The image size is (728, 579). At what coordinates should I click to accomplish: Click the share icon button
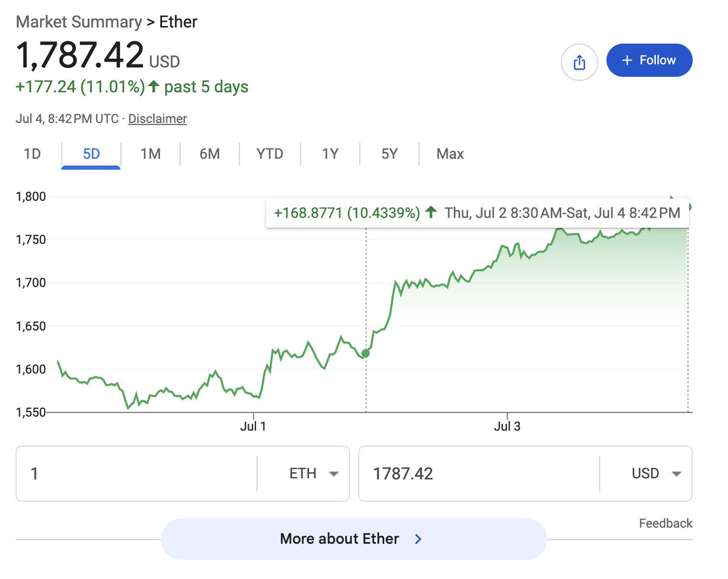[x=579, y=62]
